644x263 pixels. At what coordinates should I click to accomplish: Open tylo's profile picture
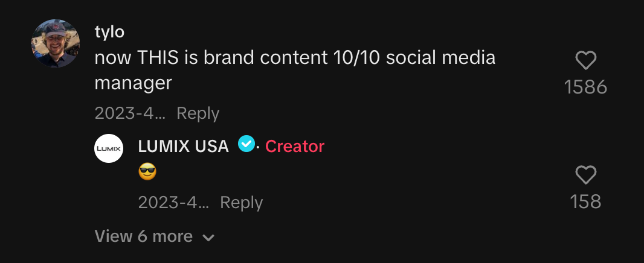pyautogui.click(x=56, y=43)
